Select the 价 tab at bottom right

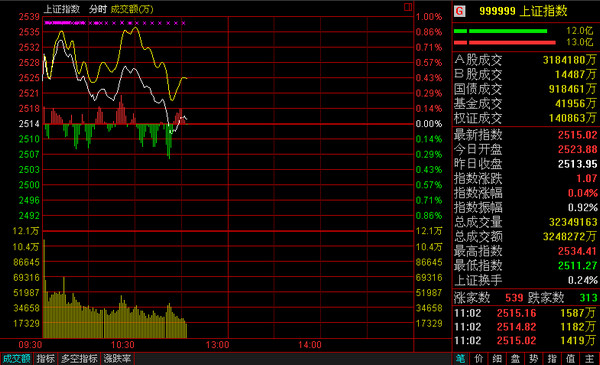click(x=478, y=358)
